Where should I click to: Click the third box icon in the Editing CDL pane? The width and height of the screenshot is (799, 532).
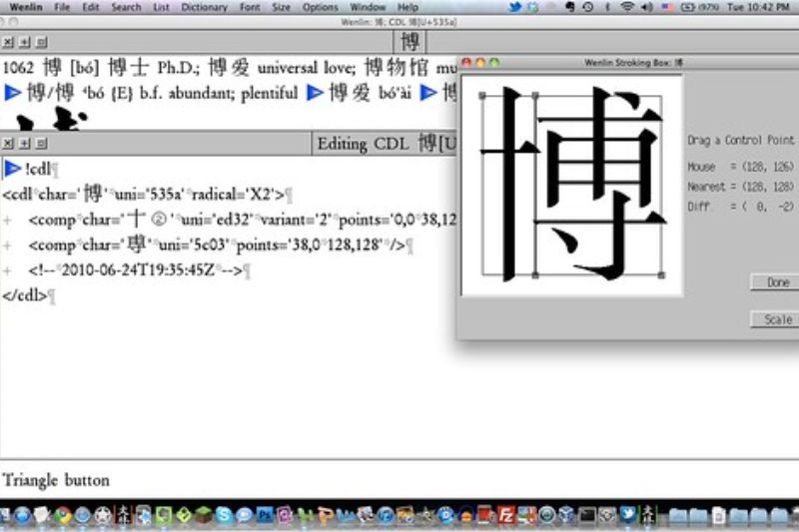[x=42, y=144]
